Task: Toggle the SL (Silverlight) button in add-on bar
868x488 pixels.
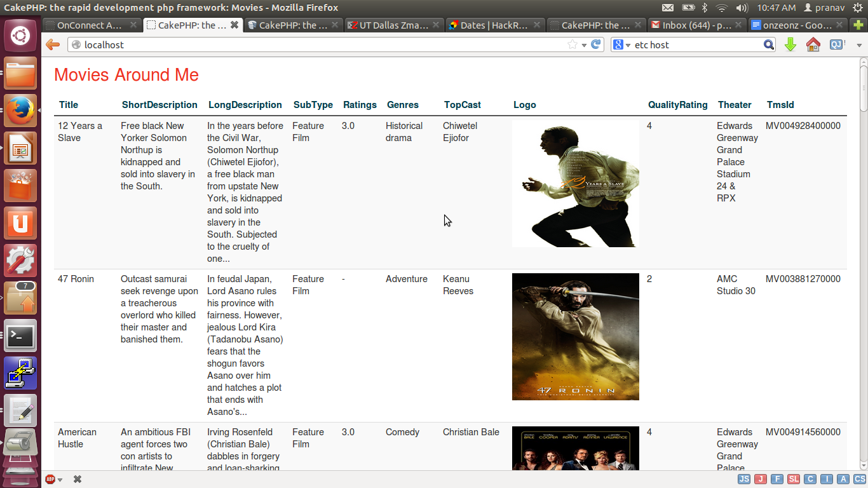Action: pyautogui.click(x=794, y=479)
